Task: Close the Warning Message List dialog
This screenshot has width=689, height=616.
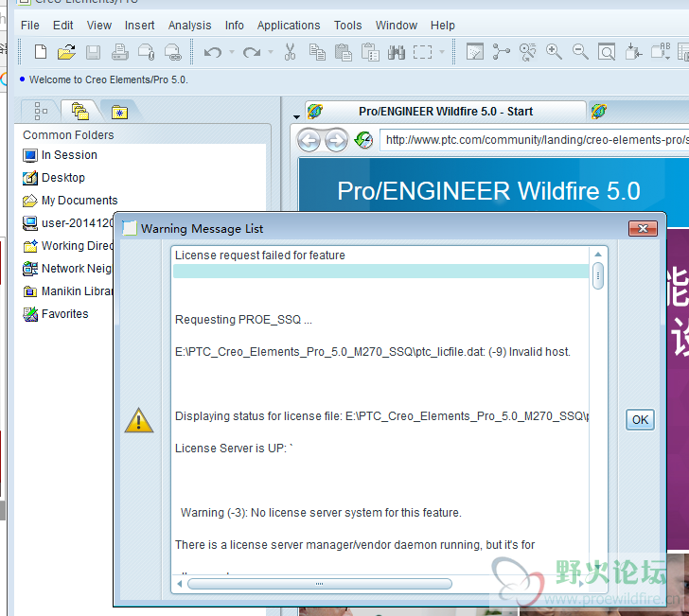Action: tap(643, 228)
